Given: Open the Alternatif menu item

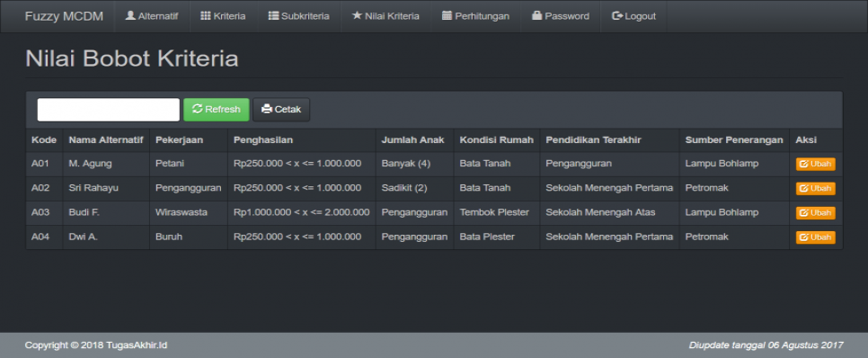Looking at the screenshot, I should 152,16.
